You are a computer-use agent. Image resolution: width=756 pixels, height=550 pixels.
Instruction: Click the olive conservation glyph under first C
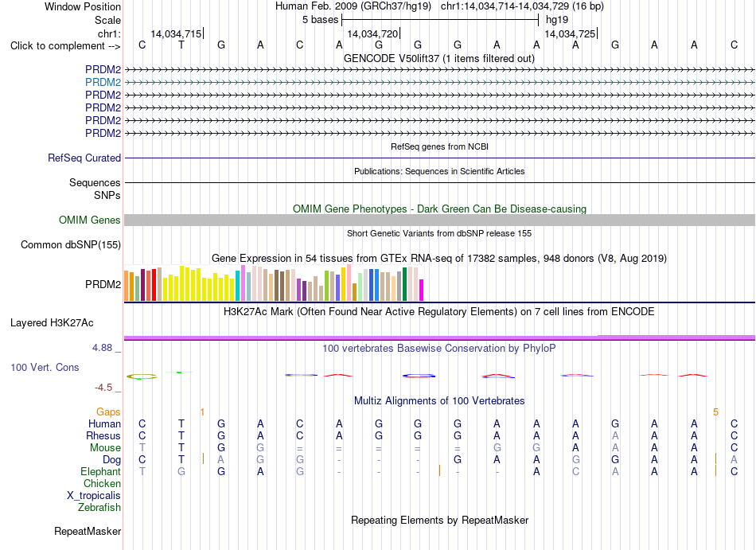click(x=142, y=376)
